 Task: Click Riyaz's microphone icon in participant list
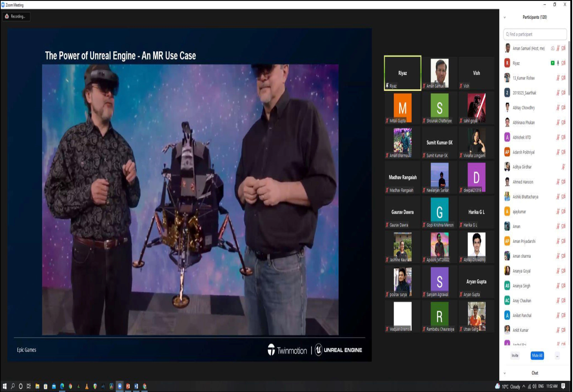558,63
